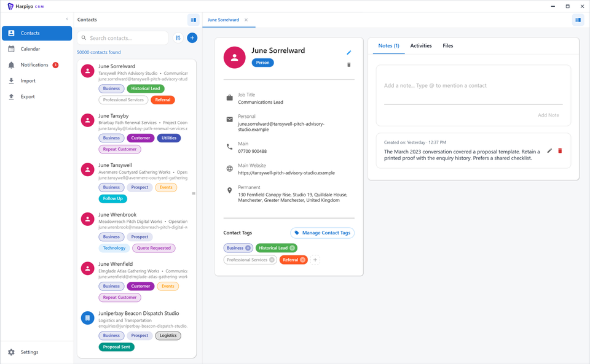Remove the Professional Services tag
The width and height of the screenshot is (590, 364).
coord(272,260)
